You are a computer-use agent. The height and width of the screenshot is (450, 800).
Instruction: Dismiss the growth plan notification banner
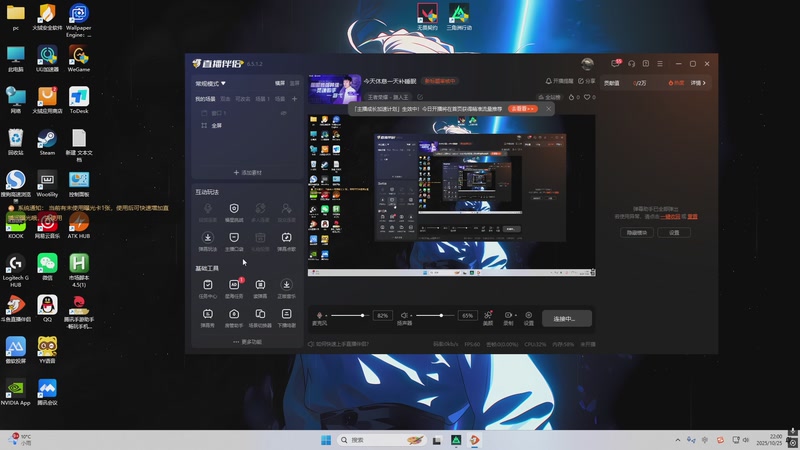point(548,109)
